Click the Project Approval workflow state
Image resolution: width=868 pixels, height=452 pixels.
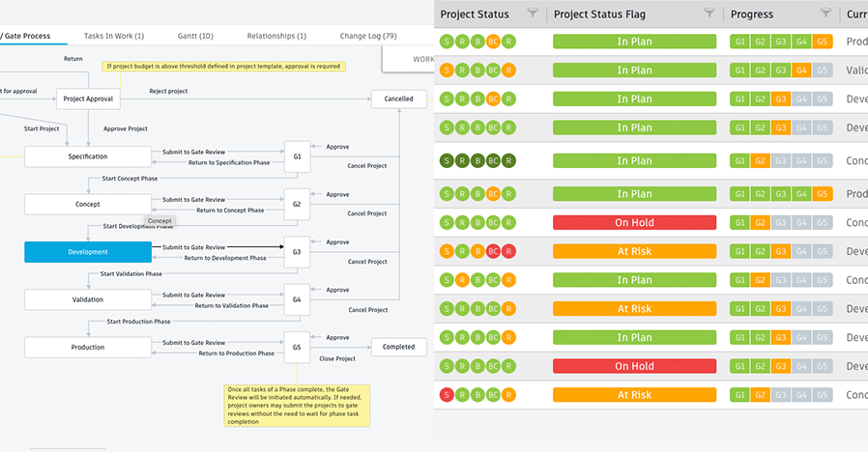88,99
